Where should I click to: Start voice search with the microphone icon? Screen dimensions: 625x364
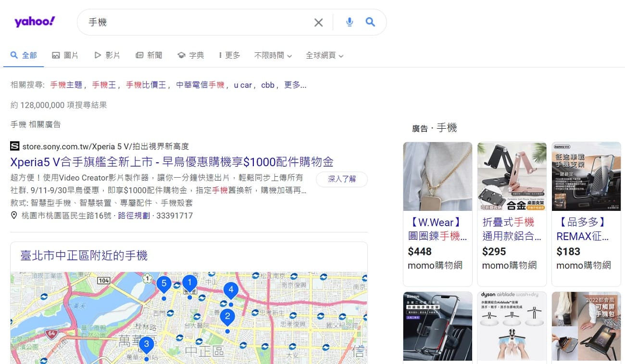point(350,22)
